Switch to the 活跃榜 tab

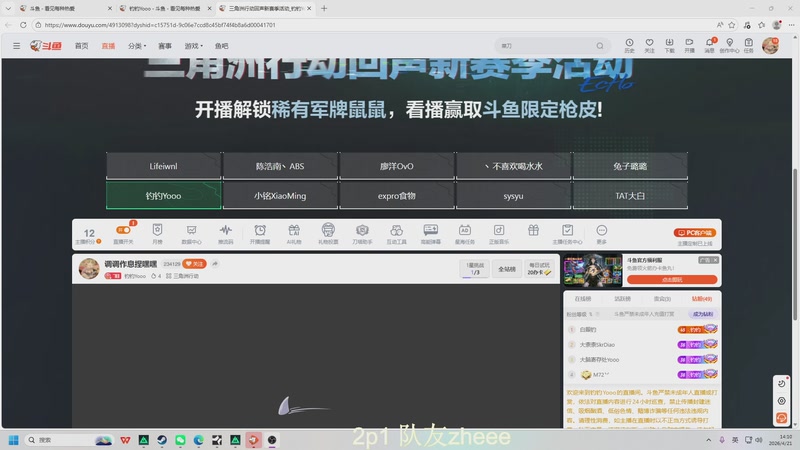pyautogui.click(x=622, y=299)
